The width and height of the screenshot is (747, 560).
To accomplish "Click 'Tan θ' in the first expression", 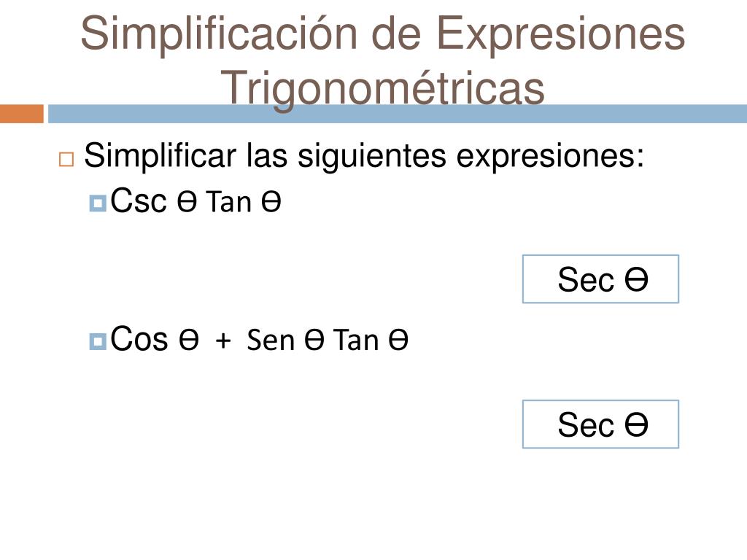I will (x=244, y=201).
